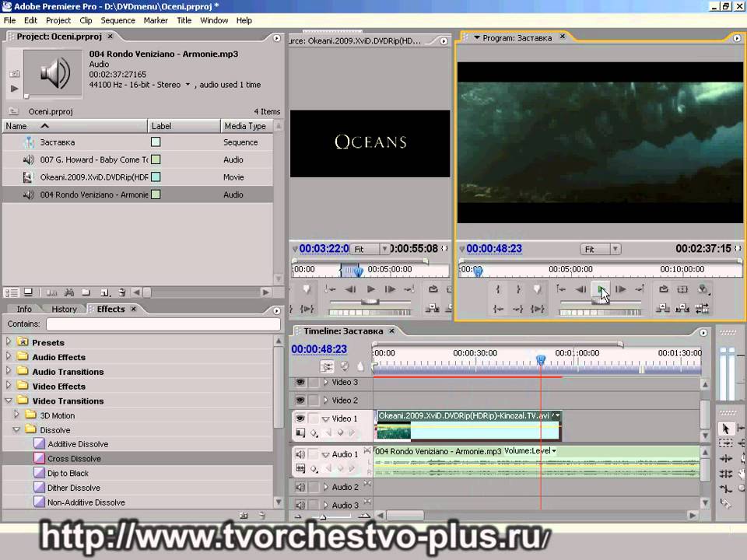Mute Audio 1 track speaker toggle

coord(300,454)
